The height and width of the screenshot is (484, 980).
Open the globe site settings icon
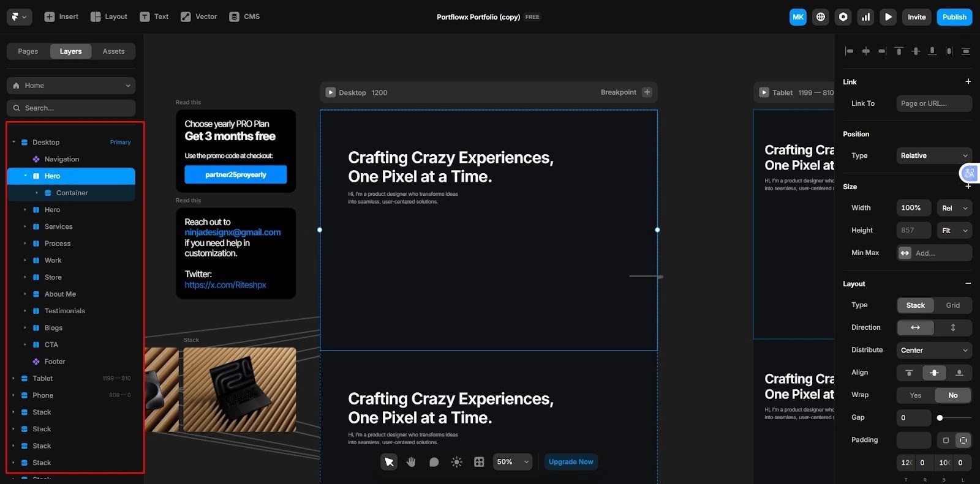tap(821, 17)
